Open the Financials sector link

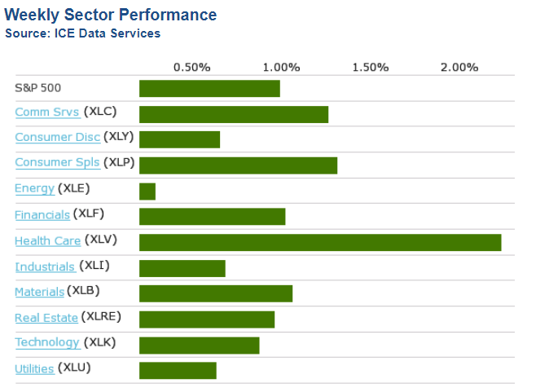click(x=42, y=214)
